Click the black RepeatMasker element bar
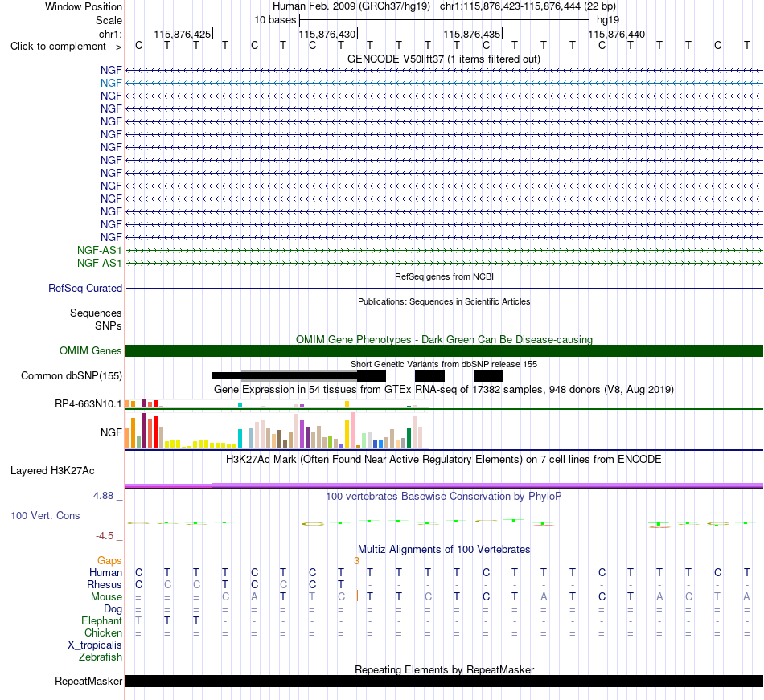764x700 pixels. tap(445, 681)
